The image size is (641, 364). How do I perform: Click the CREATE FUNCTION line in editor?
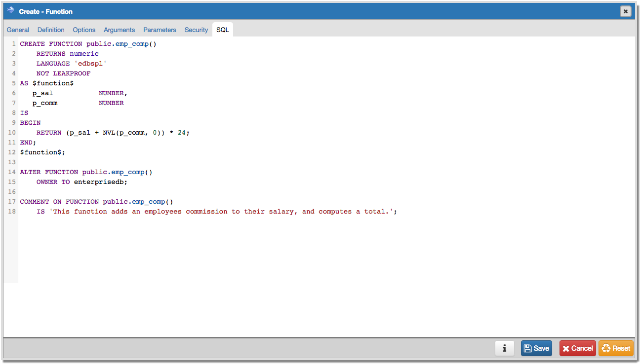[88, 44]
